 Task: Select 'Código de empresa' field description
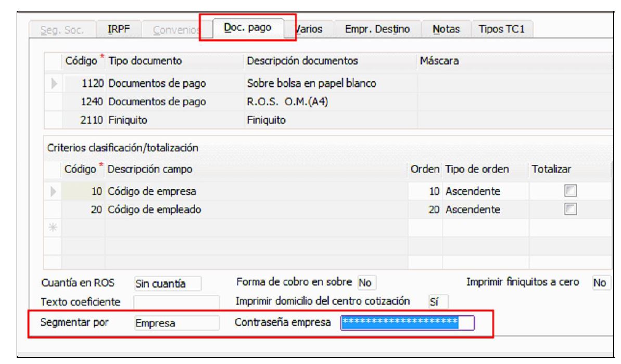click(x=256, y=191)
